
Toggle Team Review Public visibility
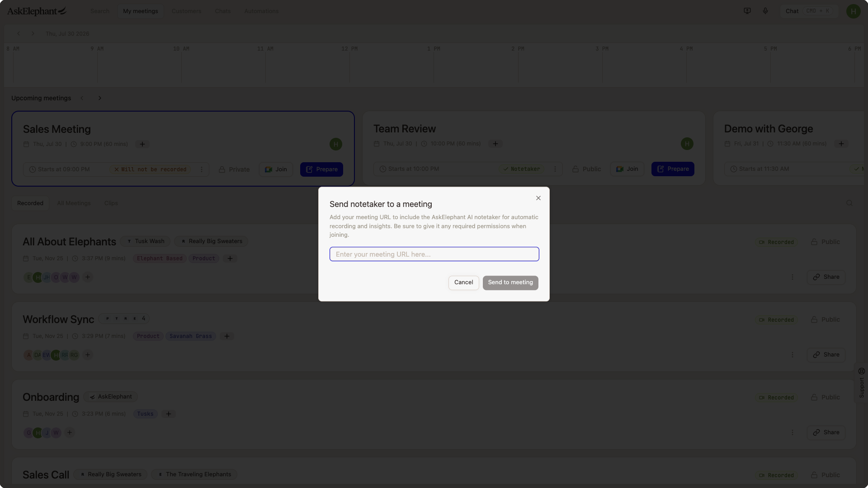pyautogui.click(x=587, y=169)
